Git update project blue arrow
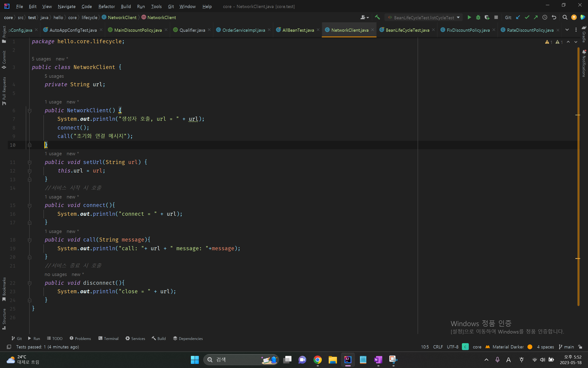 518,17
